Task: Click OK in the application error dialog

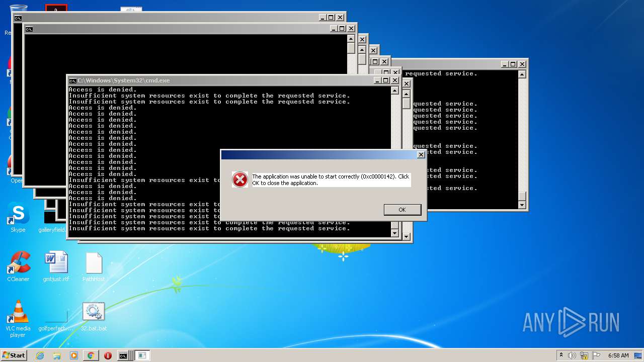Action: pyautogui.click(x=402, y=210)
